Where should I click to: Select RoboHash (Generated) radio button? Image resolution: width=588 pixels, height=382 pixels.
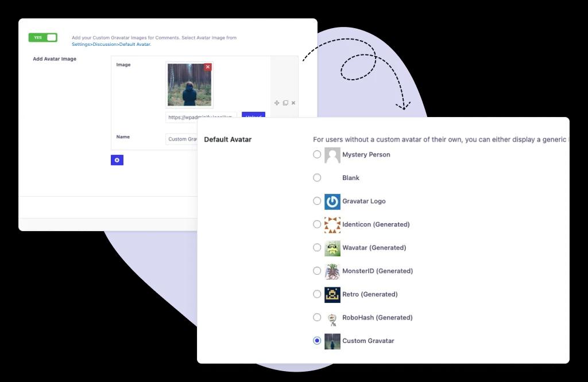tap(317, 317)
